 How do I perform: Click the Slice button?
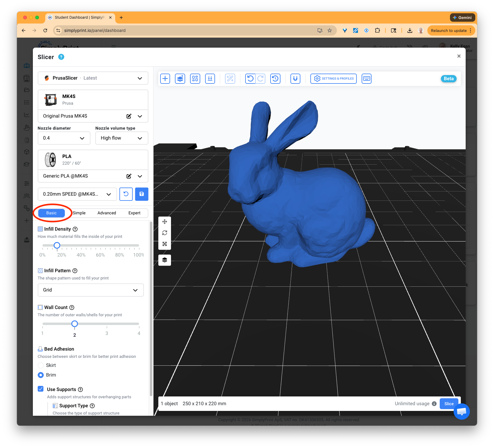(x=449, y=404)
